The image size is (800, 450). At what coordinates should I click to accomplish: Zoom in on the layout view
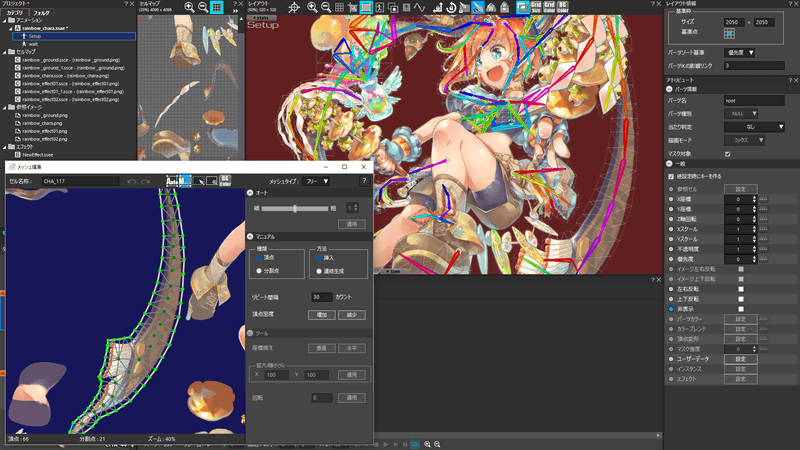312,7
